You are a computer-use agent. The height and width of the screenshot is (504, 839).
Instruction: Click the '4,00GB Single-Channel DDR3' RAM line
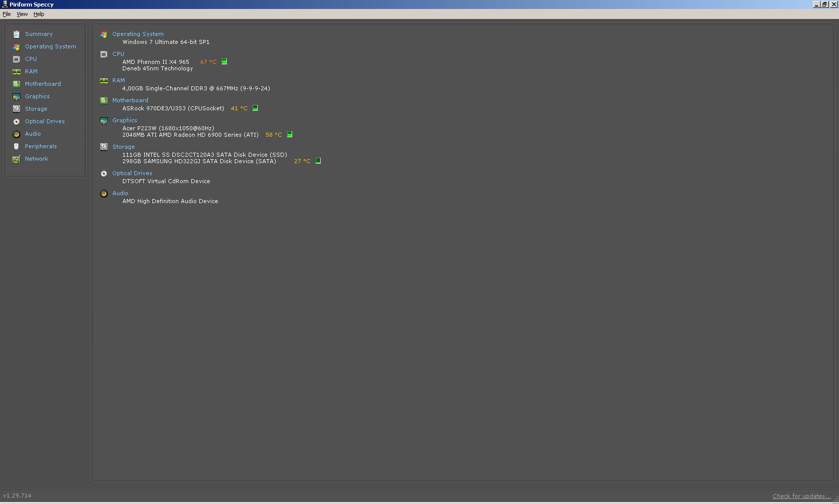196,89
